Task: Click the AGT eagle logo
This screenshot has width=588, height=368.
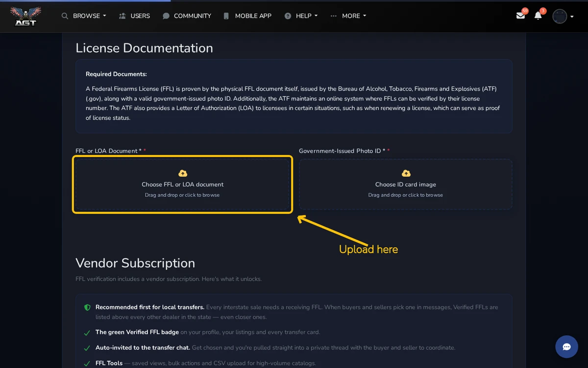Action: pos(25,16)
